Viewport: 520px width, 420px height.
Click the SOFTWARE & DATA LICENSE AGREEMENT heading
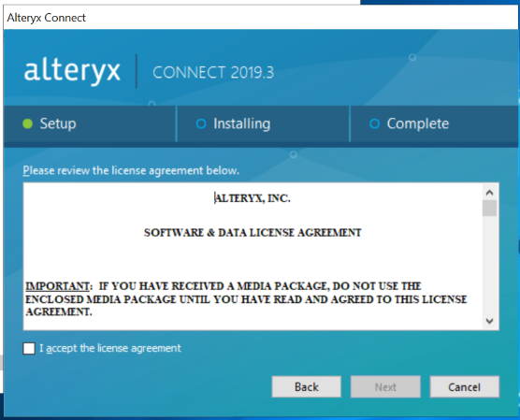coord(253,233)
